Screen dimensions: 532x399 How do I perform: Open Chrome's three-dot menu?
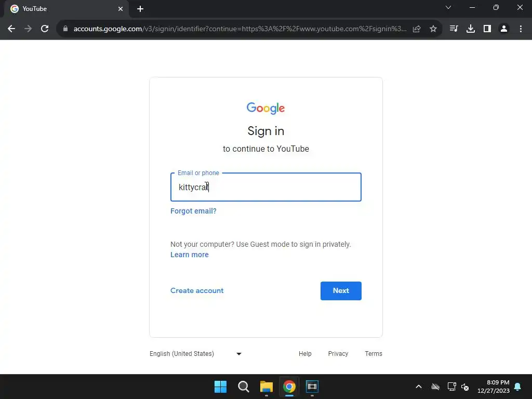tap(521, 29)
